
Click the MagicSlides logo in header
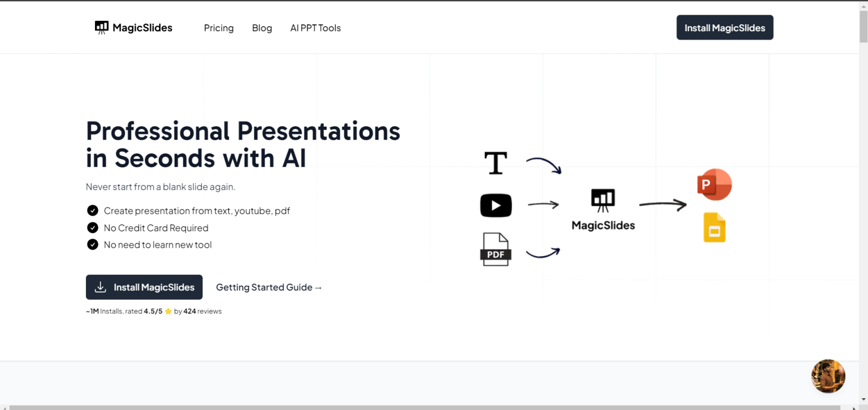click(134, 28)
